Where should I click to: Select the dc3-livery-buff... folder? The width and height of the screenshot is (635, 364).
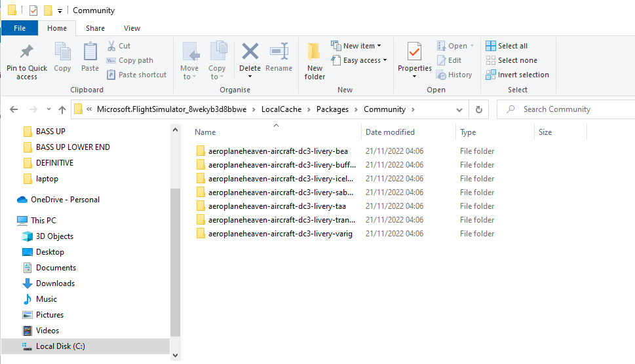[x=282, y=164]
